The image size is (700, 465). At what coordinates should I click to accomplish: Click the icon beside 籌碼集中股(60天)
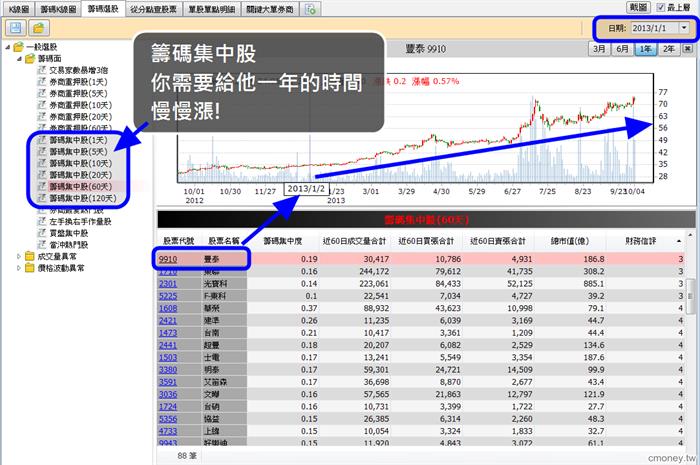coord(42,187)
